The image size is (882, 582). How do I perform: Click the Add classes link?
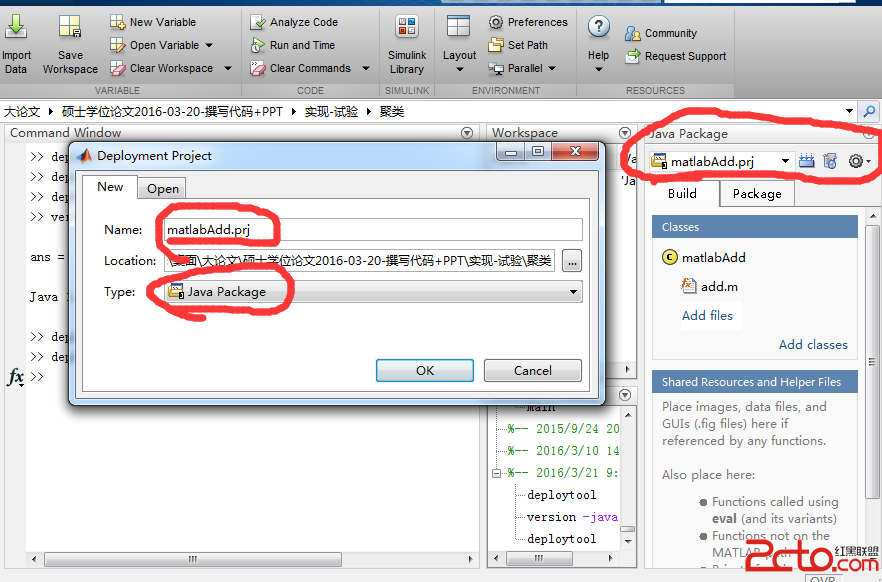(813, 345)
